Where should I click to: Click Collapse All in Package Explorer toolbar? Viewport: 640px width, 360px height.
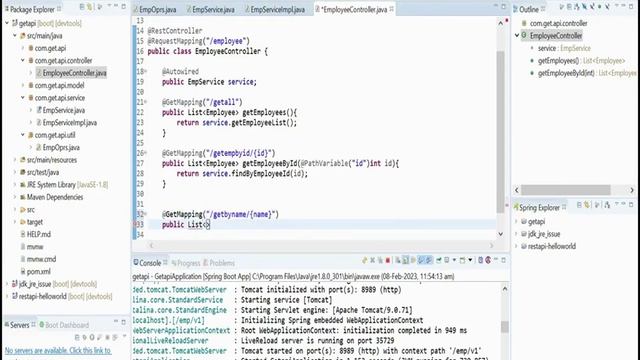[82, 7]
